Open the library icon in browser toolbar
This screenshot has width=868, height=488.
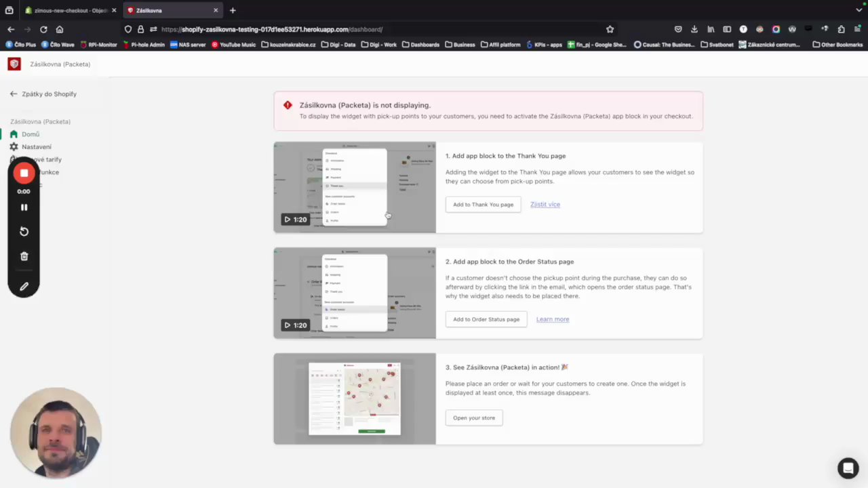(x=711, y=29)
